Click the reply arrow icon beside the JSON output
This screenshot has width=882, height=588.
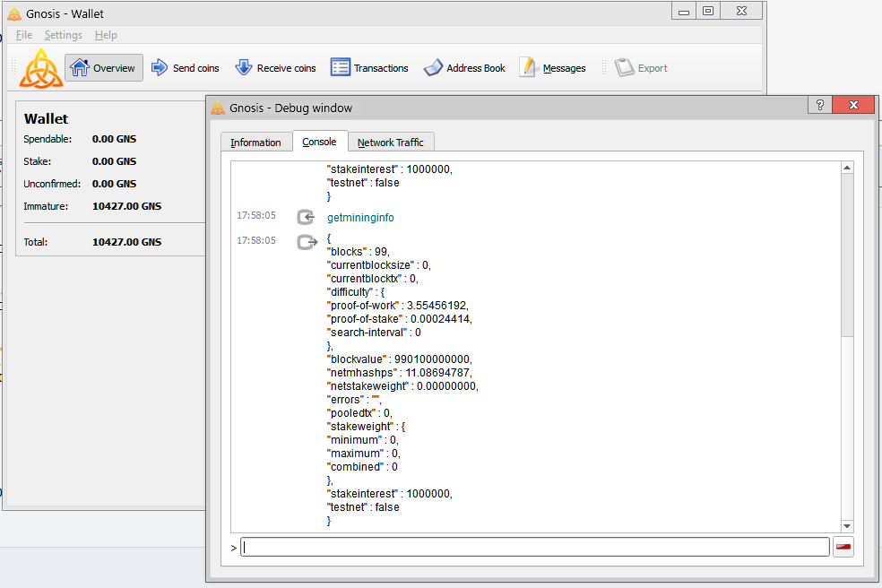pyautogui.click(x=307, y=242)
